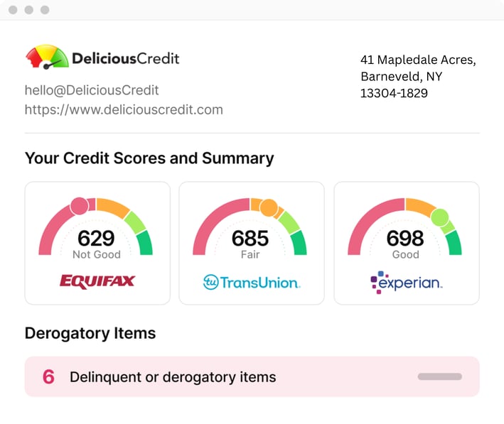Select the TransUnion 685 score value
The height and width of the screenshot is (424, 504).
point(250,239)
